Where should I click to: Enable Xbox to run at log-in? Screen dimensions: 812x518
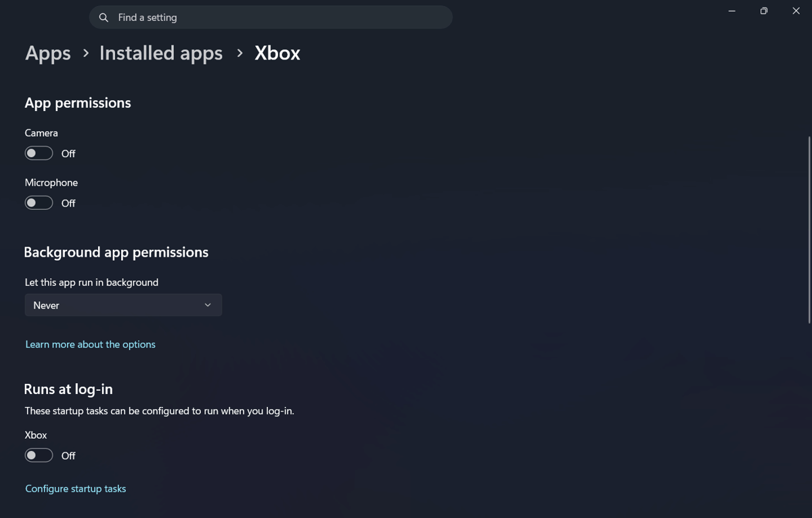(39, 454)
